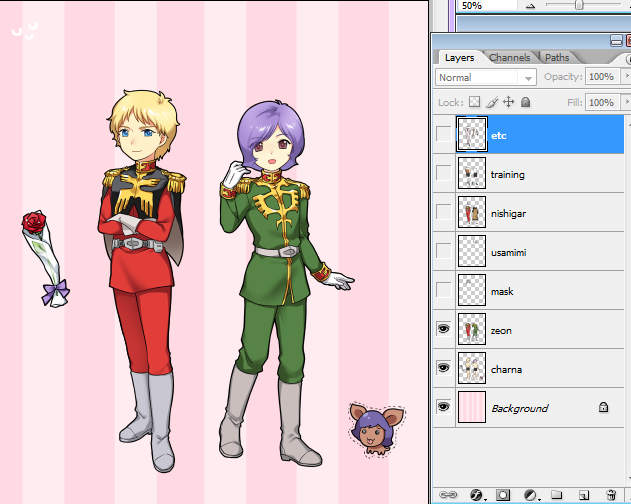Minimize the Layers panel window

click(x=616, y=41)
